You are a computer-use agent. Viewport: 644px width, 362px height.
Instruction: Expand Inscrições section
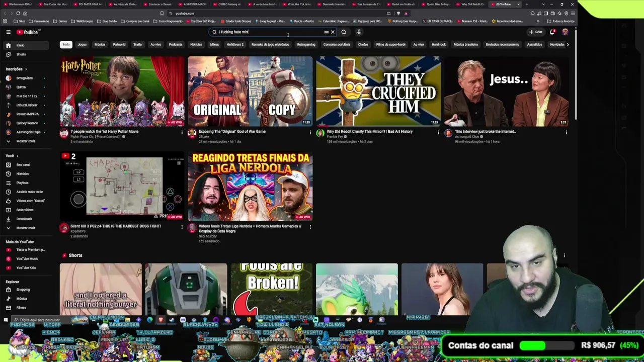point(16,69)
